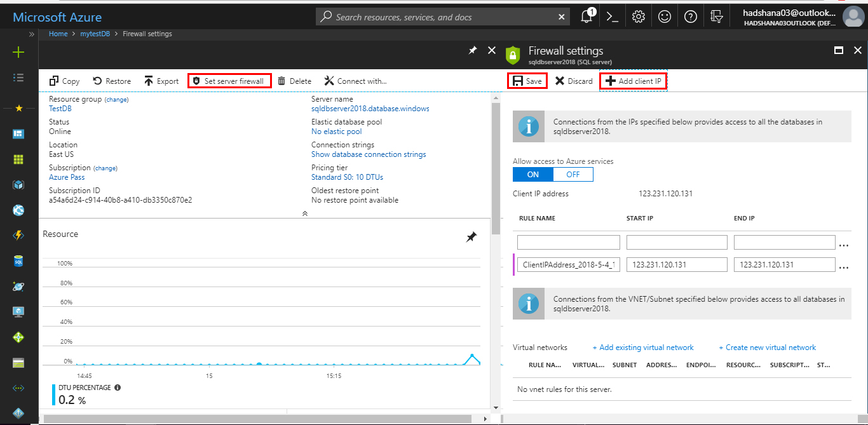Click empty Rule Name input field

click(x=568, y=242)
